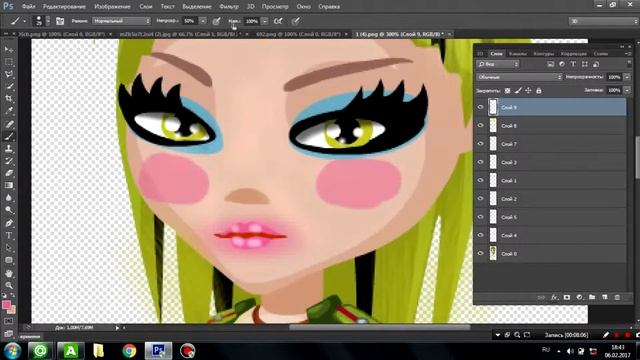Select the Clone Stamp tool

click(x=9, y=149)
